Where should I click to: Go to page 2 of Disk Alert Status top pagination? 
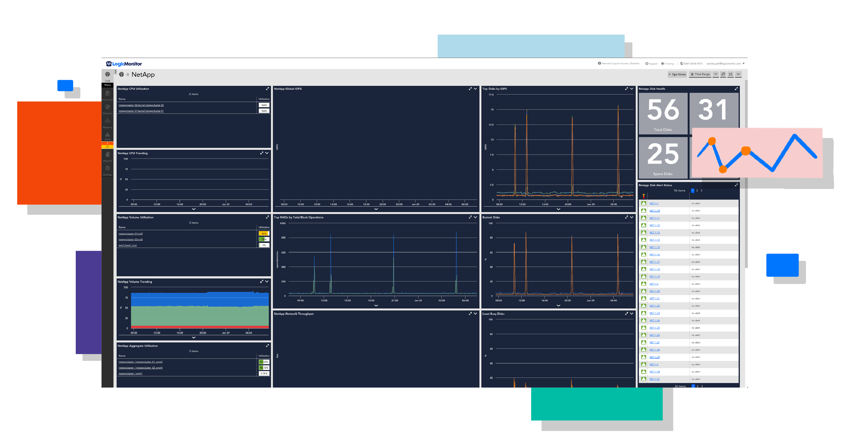point(697,191)
